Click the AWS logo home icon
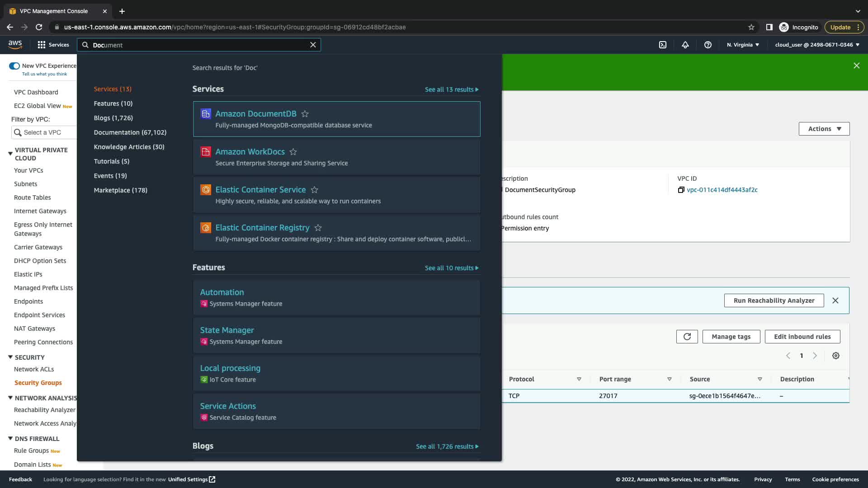 [15, 44]
